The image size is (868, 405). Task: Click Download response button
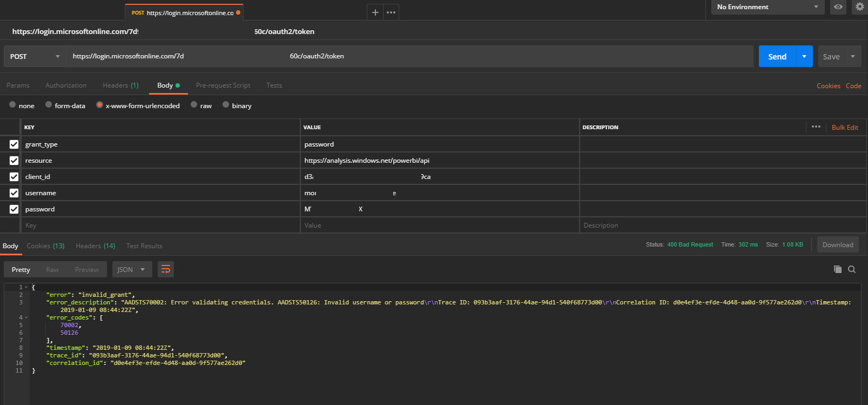tap(838, 244)
